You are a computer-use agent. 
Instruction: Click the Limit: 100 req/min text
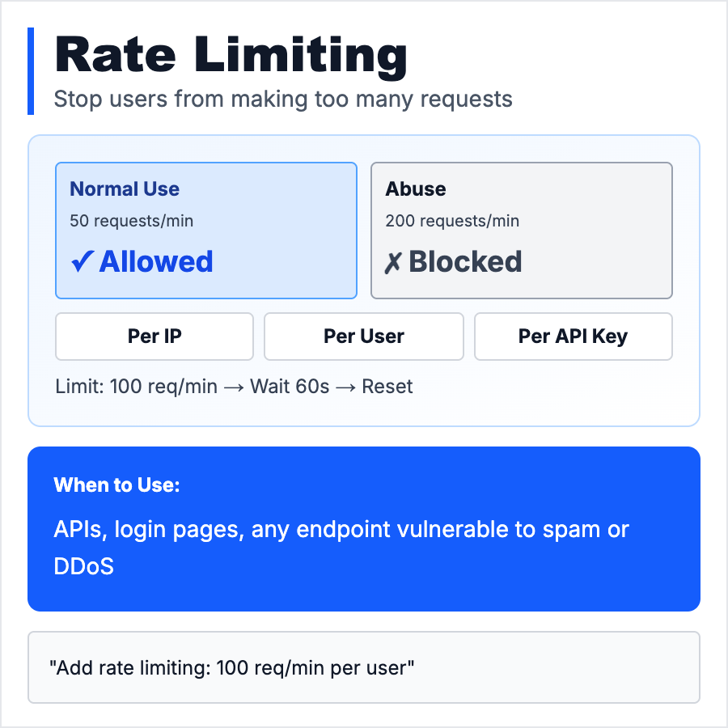[137, 387]
